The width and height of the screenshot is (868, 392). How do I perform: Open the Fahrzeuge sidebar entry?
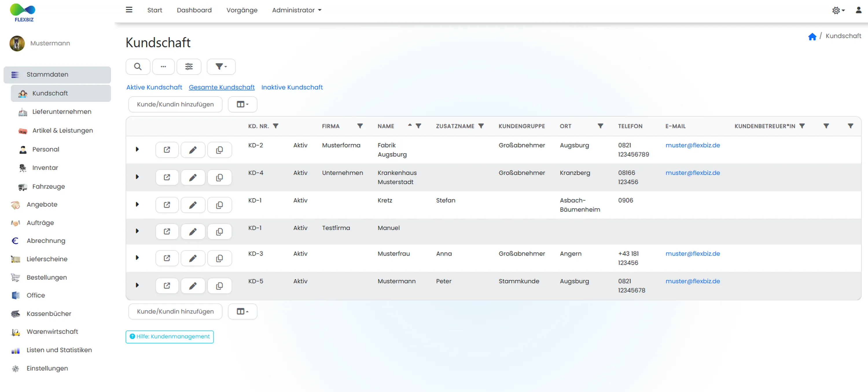[x=49, y=186]
